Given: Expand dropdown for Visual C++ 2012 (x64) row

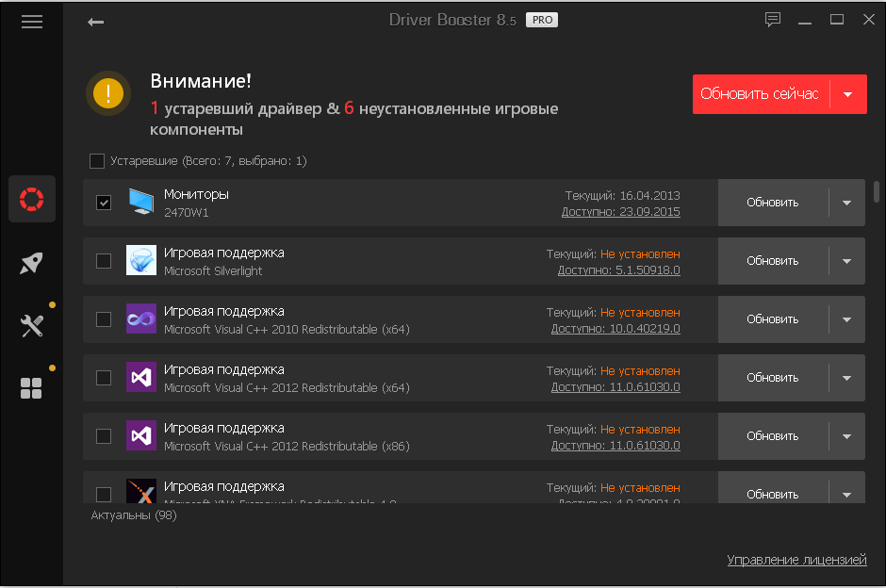Looking at the screenshot, I should tap(846, 378).
